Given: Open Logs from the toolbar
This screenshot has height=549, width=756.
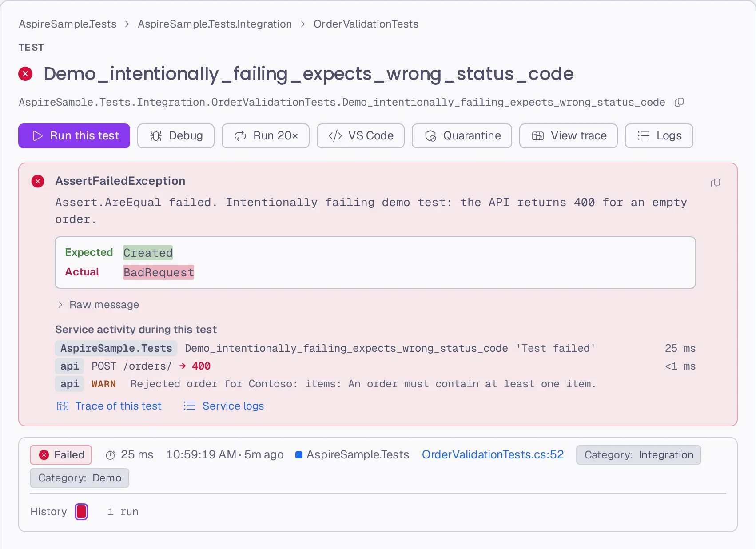Looking at the screenshot, I should click(659, 136).
